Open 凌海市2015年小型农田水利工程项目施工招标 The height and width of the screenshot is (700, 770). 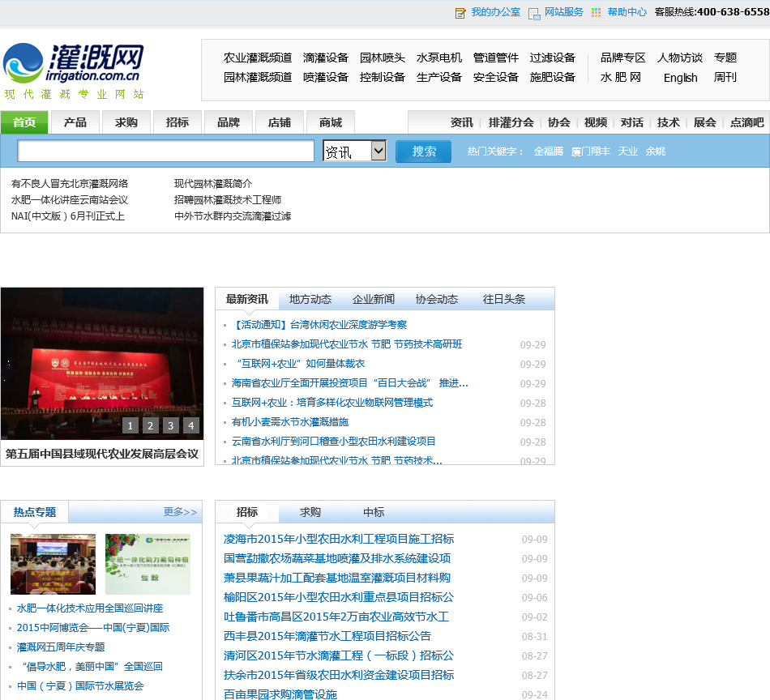[x=339, y=539]
